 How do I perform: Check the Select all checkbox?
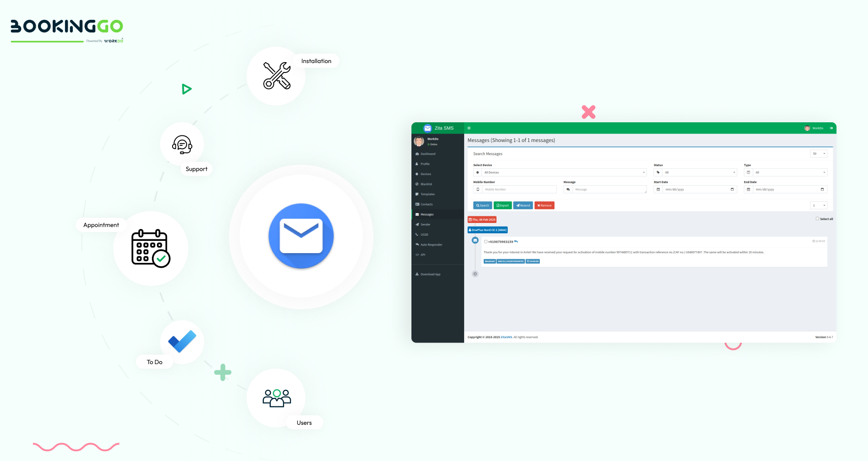[x=817, y=219]
